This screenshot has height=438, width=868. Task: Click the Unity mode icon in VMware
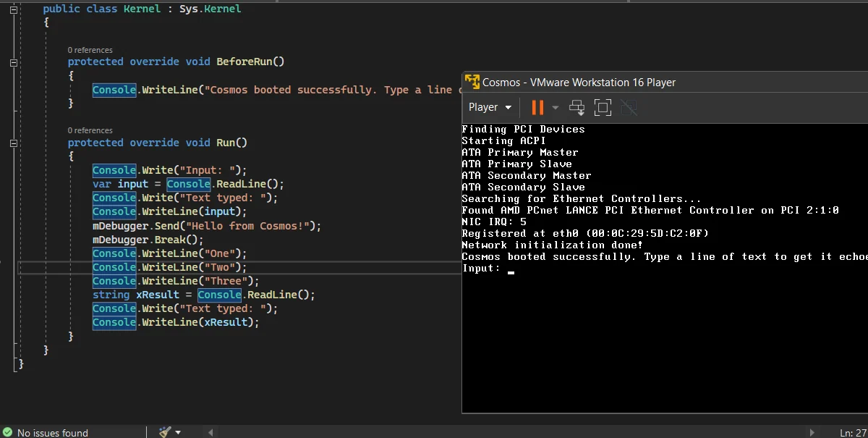pyautogui.click(x=629, y=108)
